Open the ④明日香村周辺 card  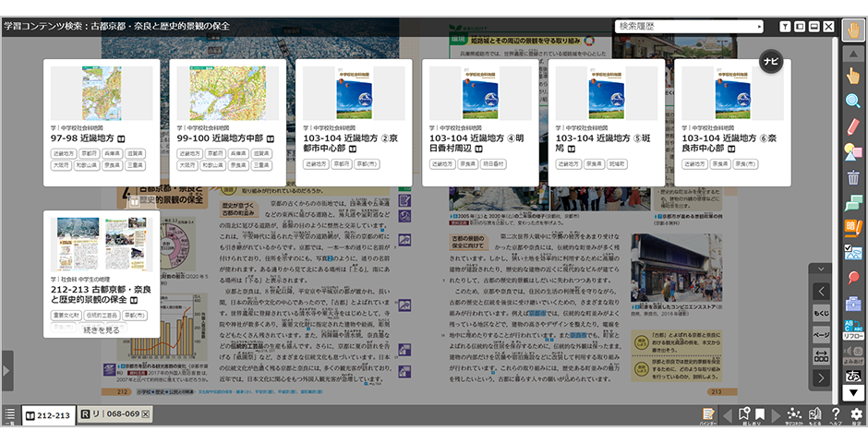(480, 122)
